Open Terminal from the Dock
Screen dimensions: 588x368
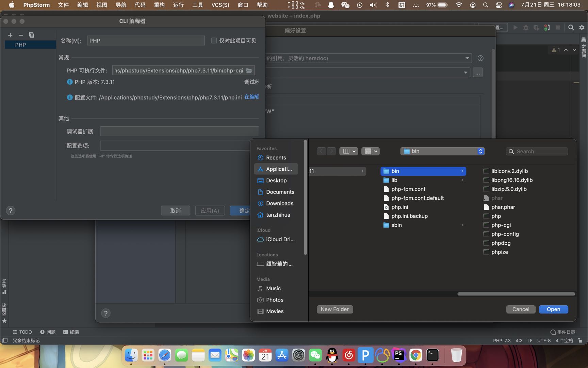pos(432,355)
